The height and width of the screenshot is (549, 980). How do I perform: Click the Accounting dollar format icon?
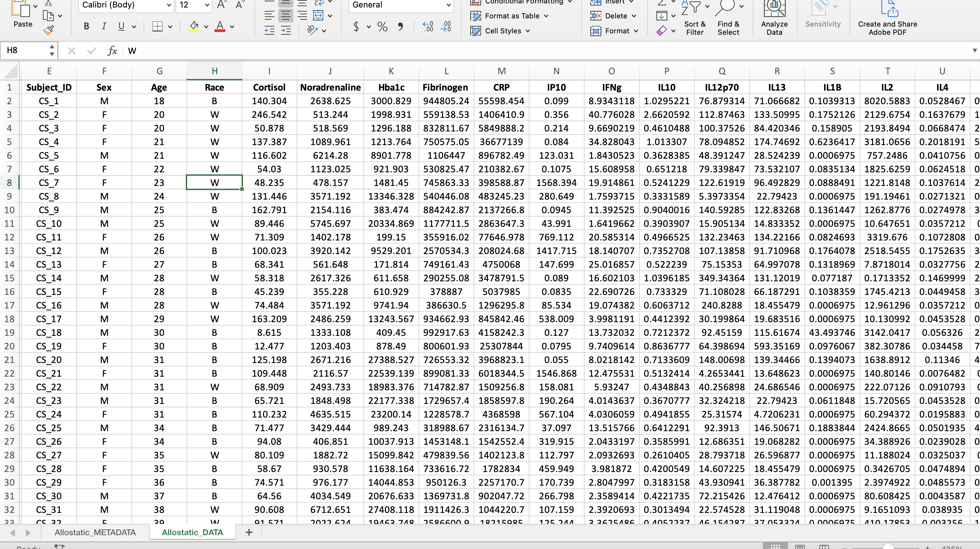pos(356,26)
